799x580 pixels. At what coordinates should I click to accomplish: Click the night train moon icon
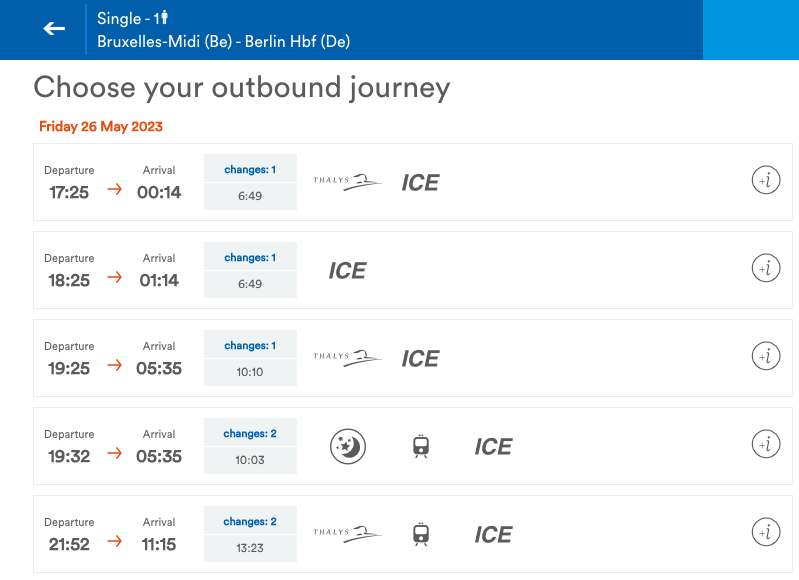347,446
